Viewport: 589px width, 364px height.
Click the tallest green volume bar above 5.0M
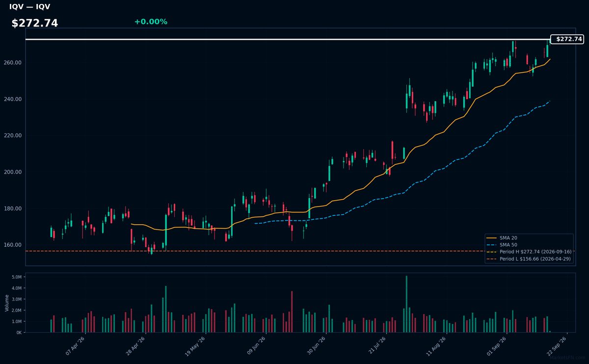[406, 304]
